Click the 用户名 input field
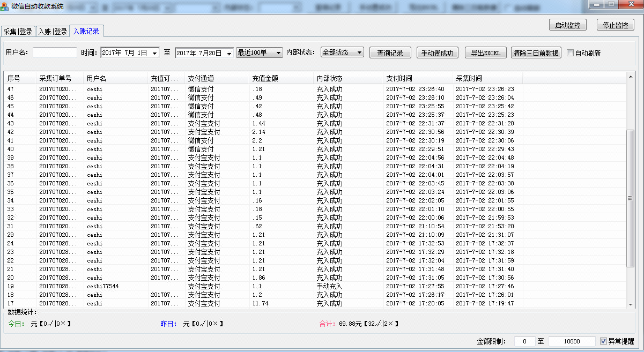The image size is (644, 352). [x=55, y=53]
